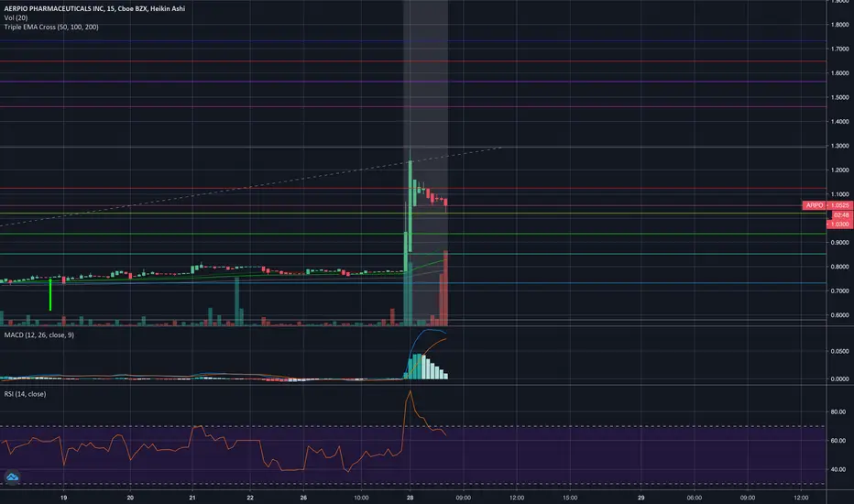Click the 02:48 countdown label on the price axis
The height and width of the screenshot is (504, 854).
841,214
